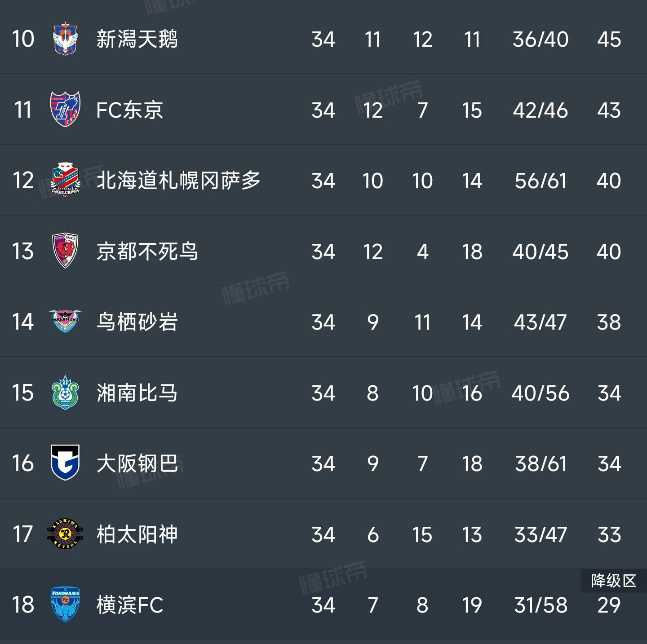Tap team name 京都不死鸟
The height and width of the screenshot is (644, 647).
(x=147, y=251)
